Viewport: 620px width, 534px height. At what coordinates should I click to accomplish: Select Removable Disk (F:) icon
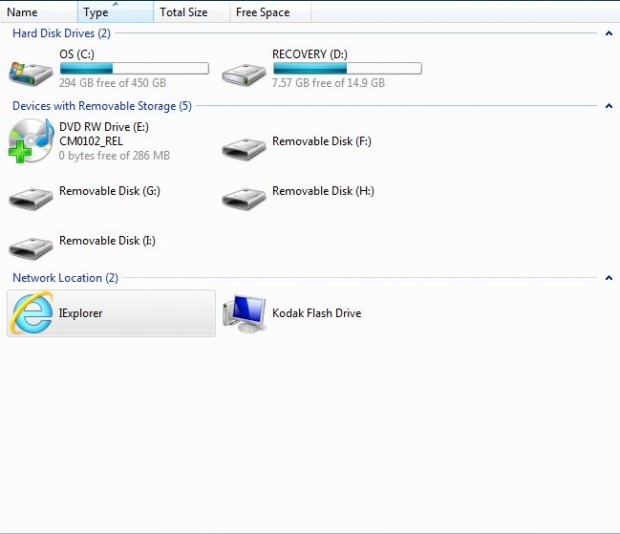[243, 147]
